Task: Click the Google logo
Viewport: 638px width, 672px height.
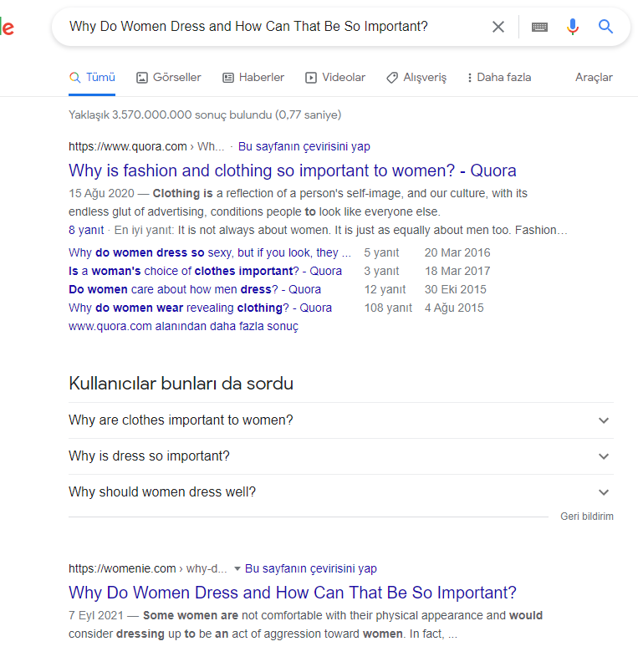Action: 7,28
